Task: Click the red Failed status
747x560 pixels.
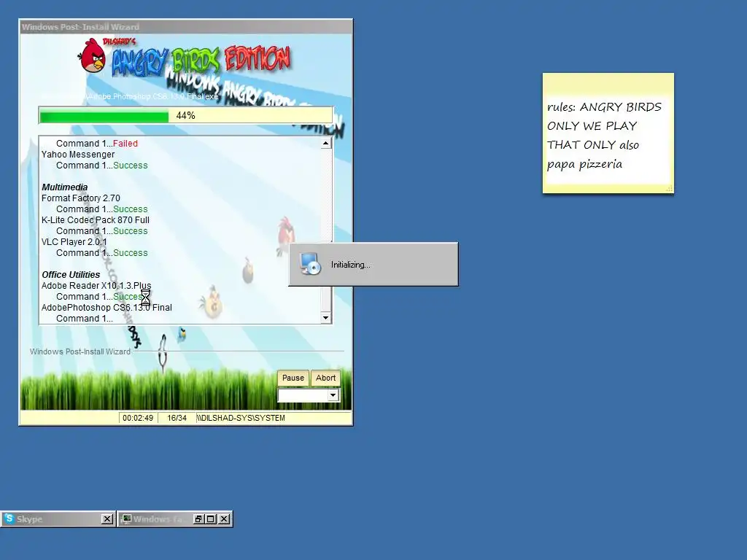Action: 125,144
